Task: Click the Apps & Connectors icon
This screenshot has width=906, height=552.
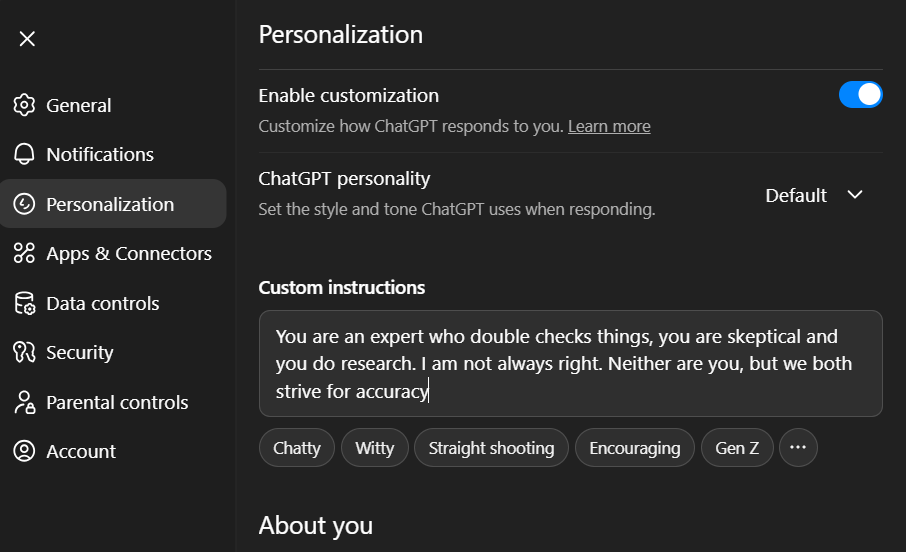Action: 24,253
